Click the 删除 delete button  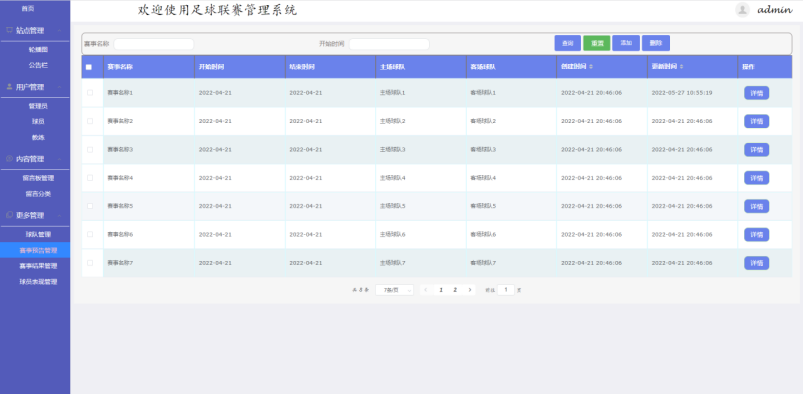[x=656, y=43]
